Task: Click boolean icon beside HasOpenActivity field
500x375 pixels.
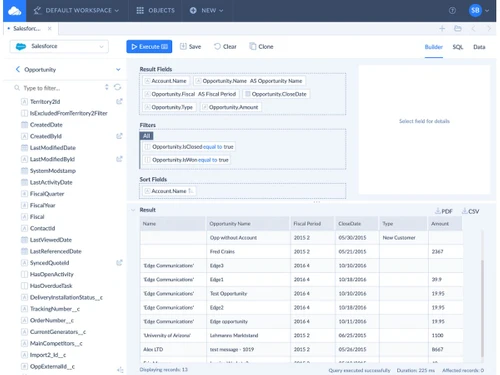Action: click(24, 274)
